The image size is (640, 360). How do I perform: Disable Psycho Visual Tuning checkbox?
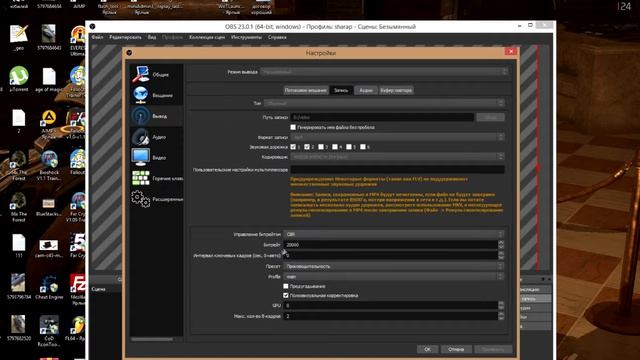coord(286,295)
